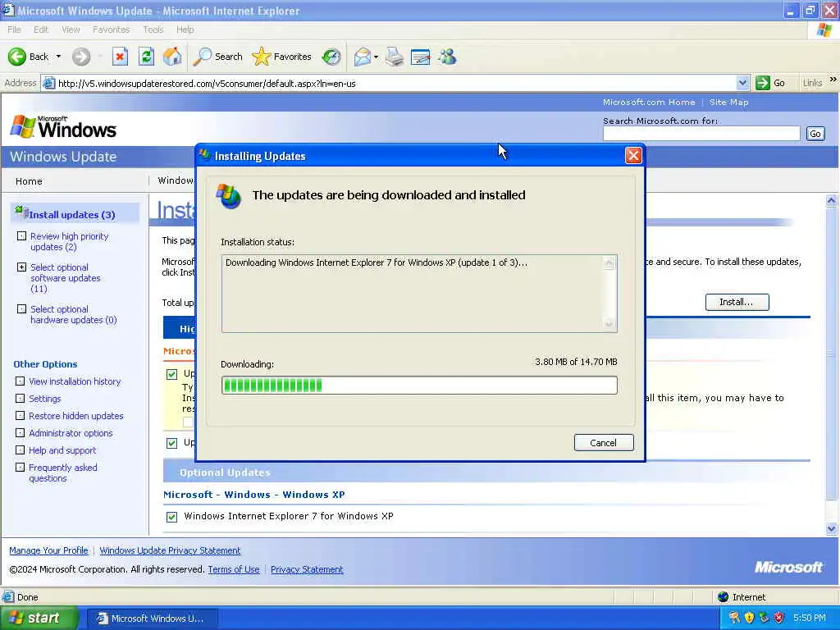Click the 5:50 PM system clock

810,618
